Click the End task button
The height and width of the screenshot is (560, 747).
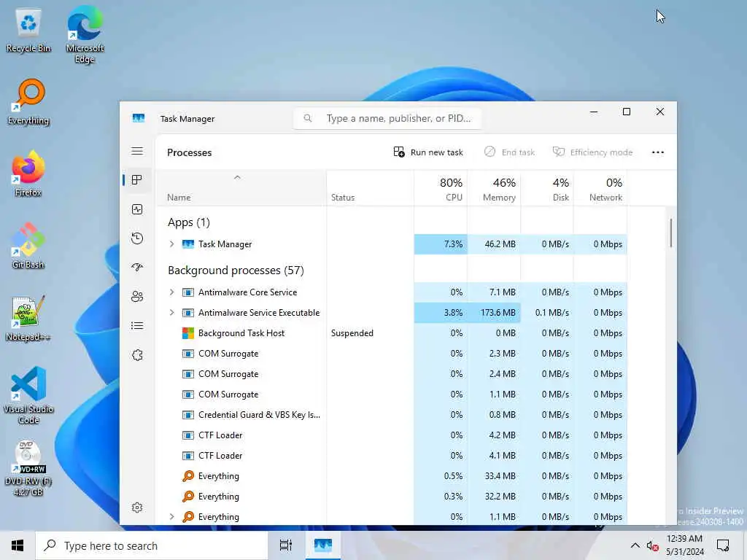(x=508, y=152)
